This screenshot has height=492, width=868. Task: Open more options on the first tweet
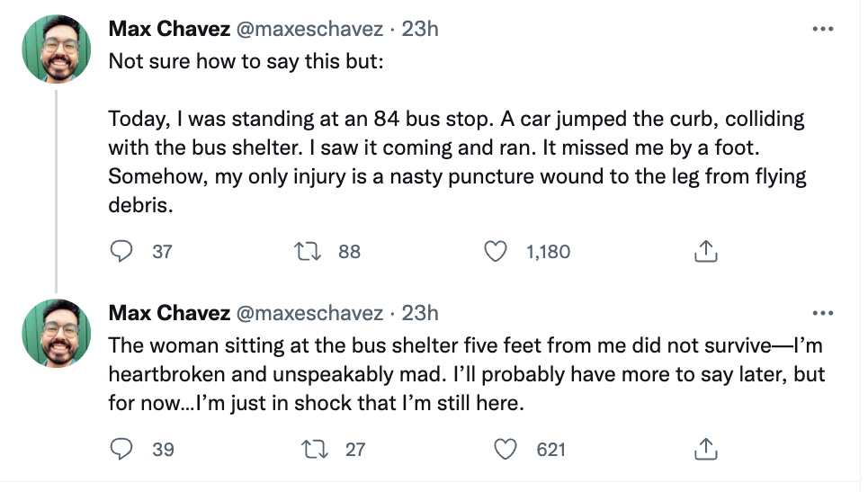click(x=822, y=29)
